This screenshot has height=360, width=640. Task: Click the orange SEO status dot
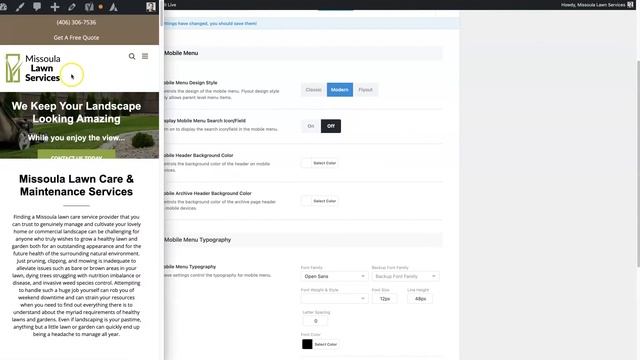101,7
